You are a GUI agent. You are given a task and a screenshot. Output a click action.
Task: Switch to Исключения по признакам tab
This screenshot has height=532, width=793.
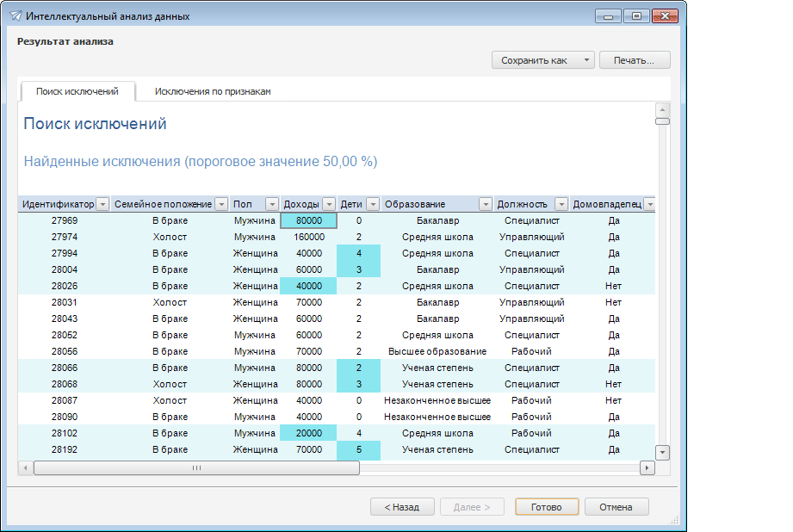tap(213, 91)
